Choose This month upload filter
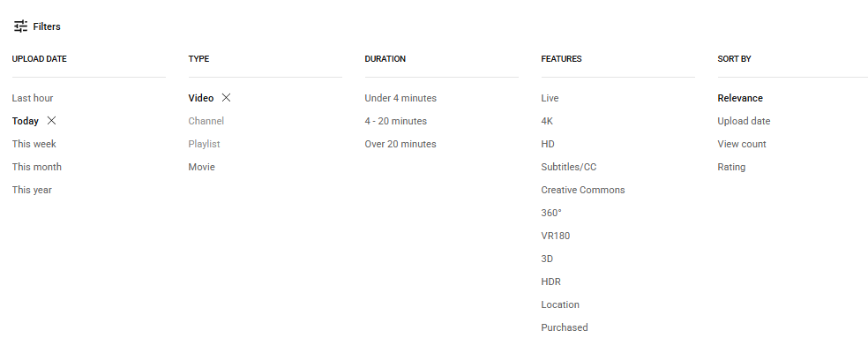 36,167
